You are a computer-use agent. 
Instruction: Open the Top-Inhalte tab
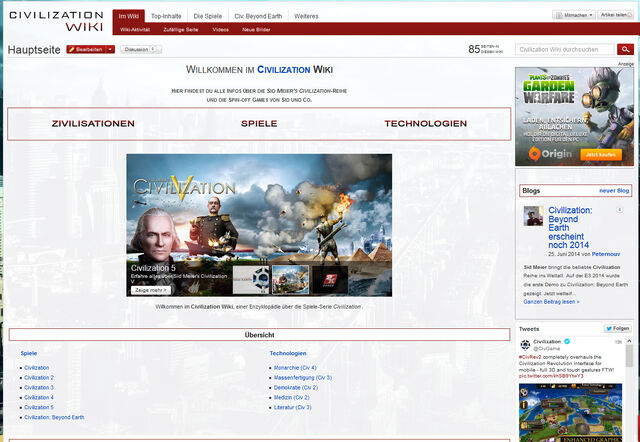click(166, 16)
